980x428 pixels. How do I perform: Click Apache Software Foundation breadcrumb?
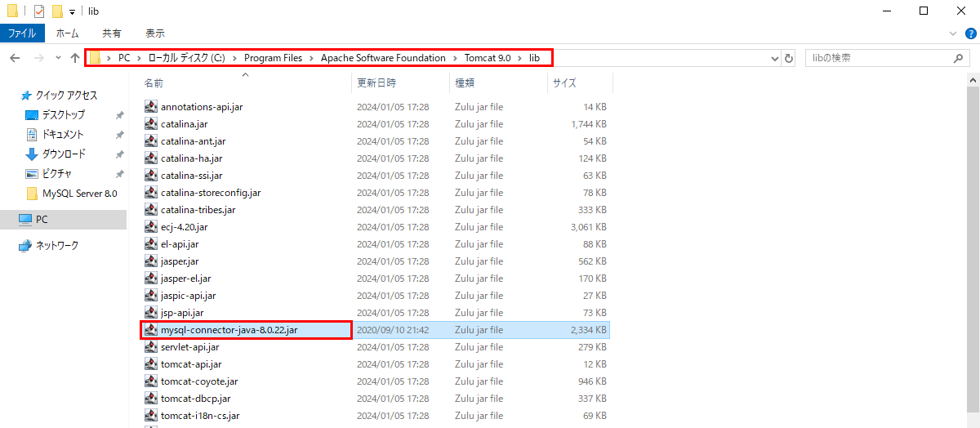(x=383, y=58)
